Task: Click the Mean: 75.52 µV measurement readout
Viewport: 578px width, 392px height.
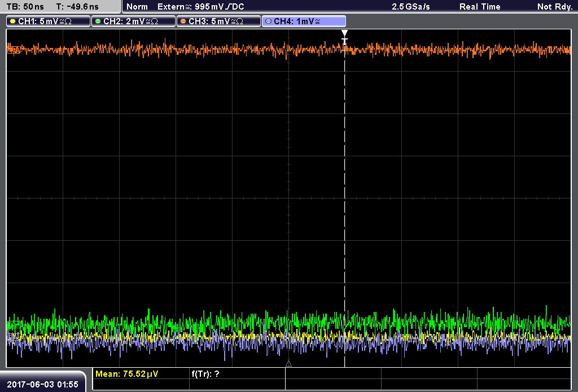Action: point(127,374)
